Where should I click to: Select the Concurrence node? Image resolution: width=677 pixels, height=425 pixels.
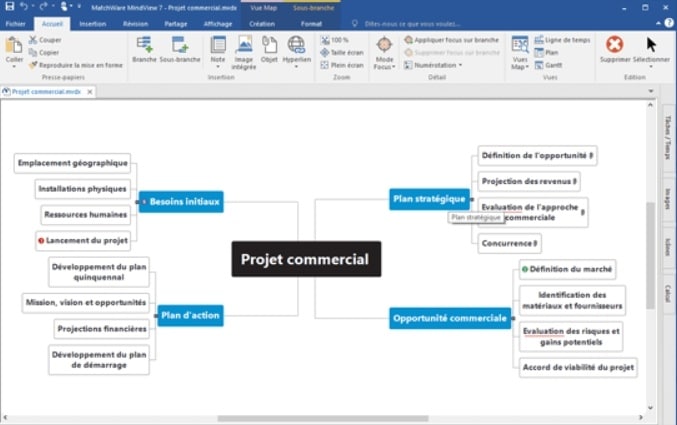(x=509, y=243)
